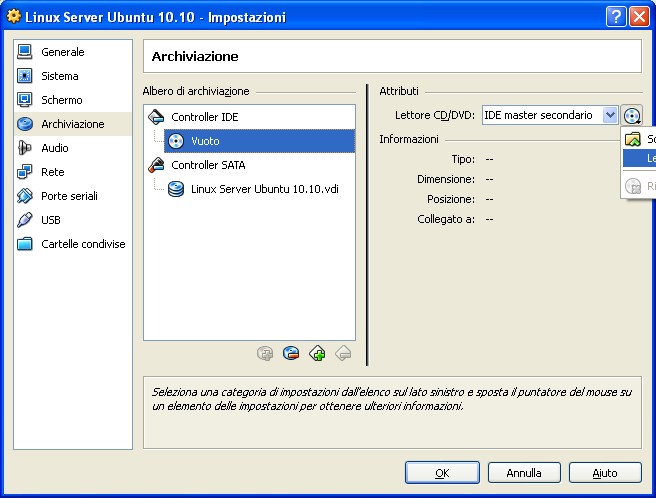Click the CD disc setup icon button
Image resolution: width=656 pixels, height=498 pixels.
[x=632, y=116]
